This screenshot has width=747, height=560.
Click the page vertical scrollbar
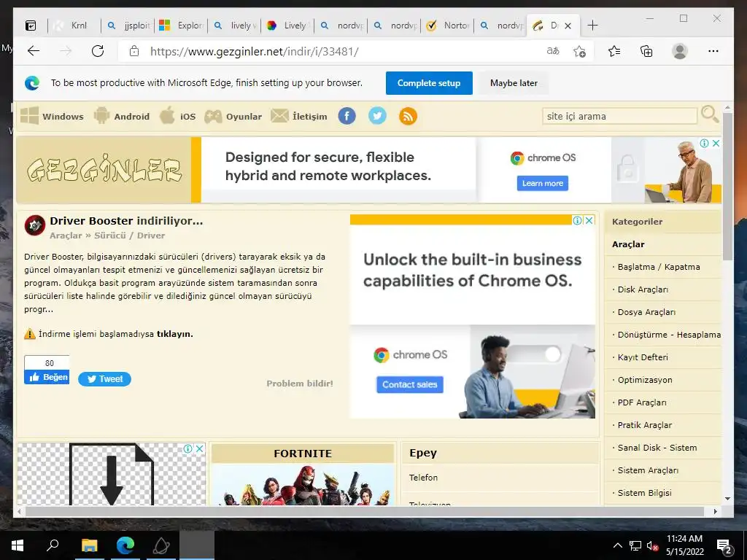[x=727, y=186]
